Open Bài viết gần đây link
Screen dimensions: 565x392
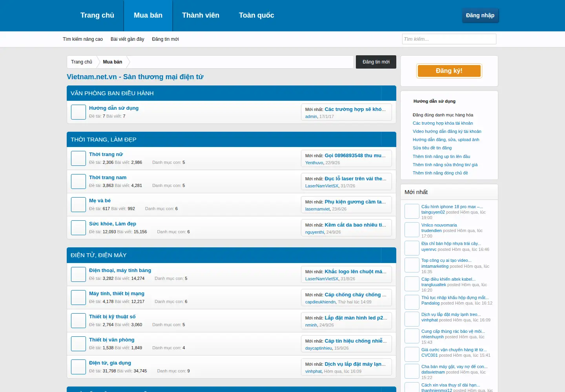[x=128, y=39]
